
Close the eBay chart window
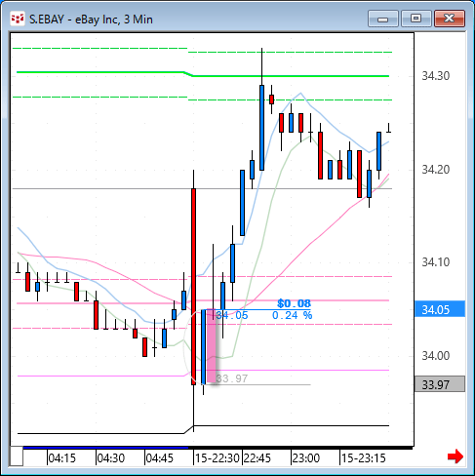tap(450, 19)
